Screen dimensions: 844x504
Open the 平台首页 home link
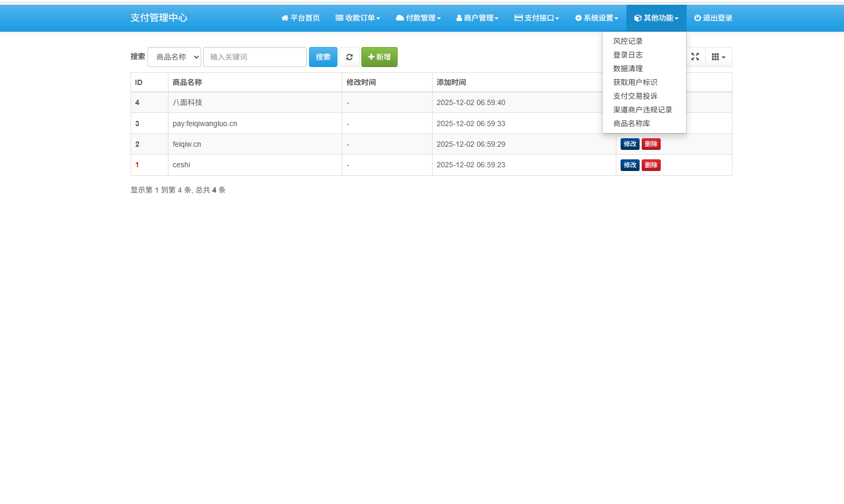point(301,18)
